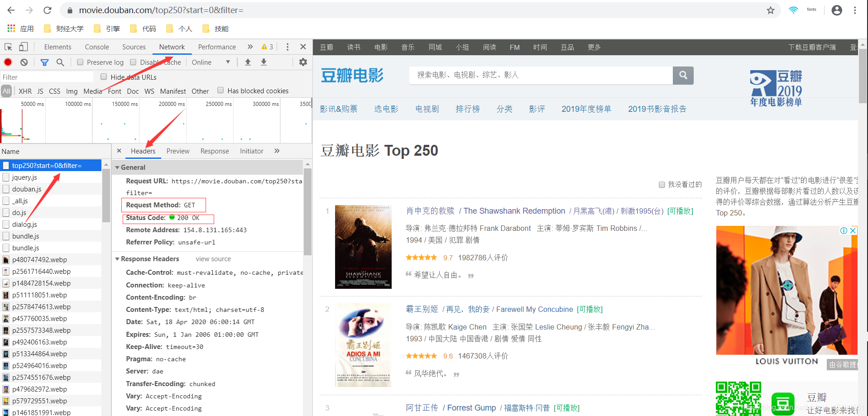Close the request details pane X

click(119, 151)
